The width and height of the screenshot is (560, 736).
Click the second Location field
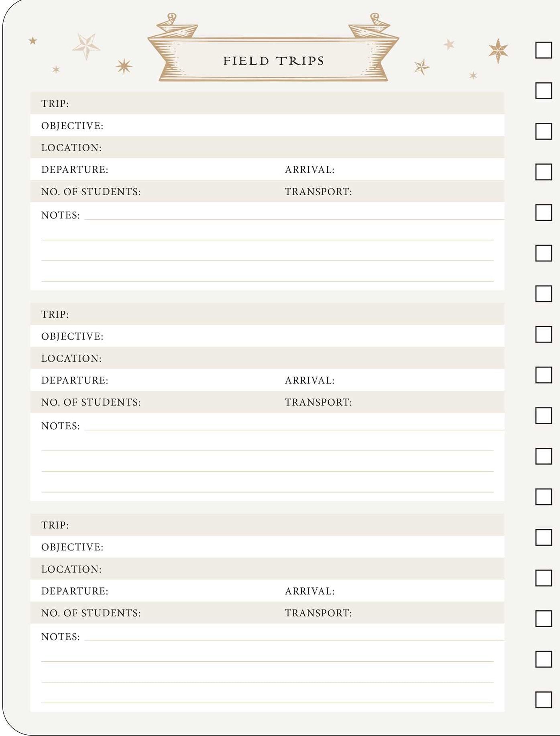tap(267, 358)
